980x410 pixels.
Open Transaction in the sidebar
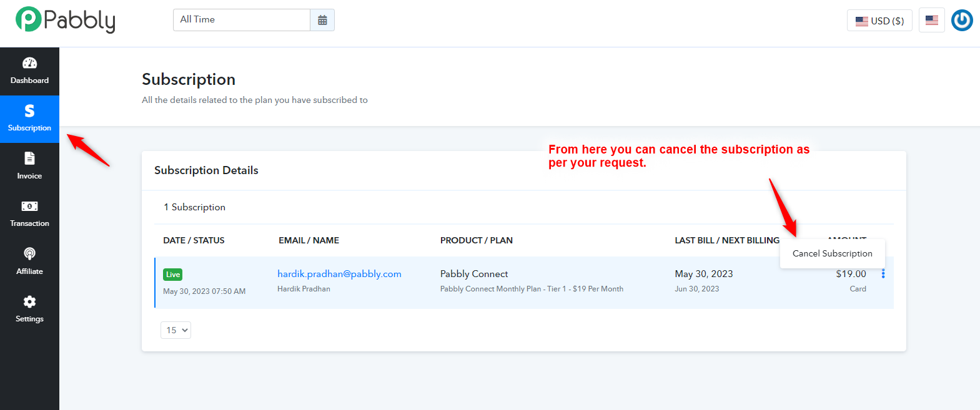[29, 214]
